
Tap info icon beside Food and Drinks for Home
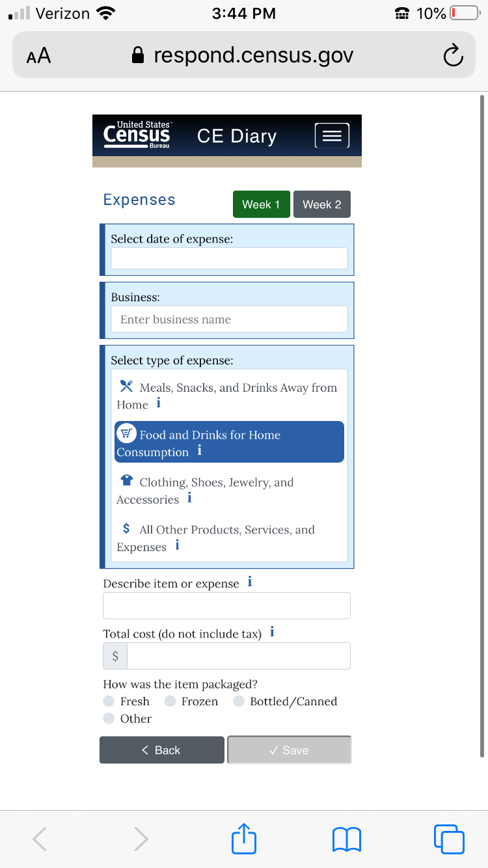click(x=200, y=451)
